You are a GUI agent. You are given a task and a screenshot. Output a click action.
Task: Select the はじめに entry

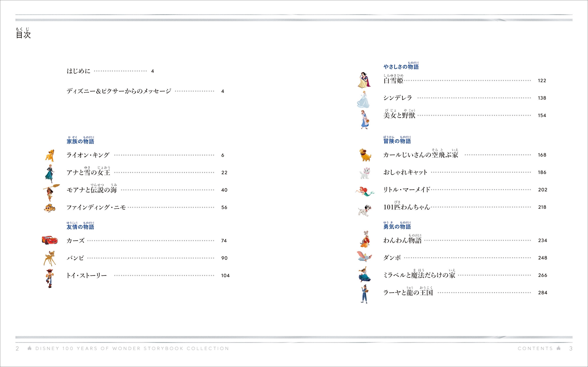[x=79, y=71]
